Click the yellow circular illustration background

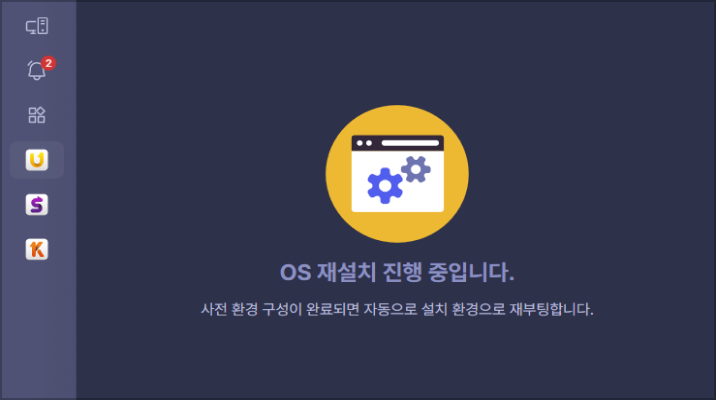(x=397, y=174)
